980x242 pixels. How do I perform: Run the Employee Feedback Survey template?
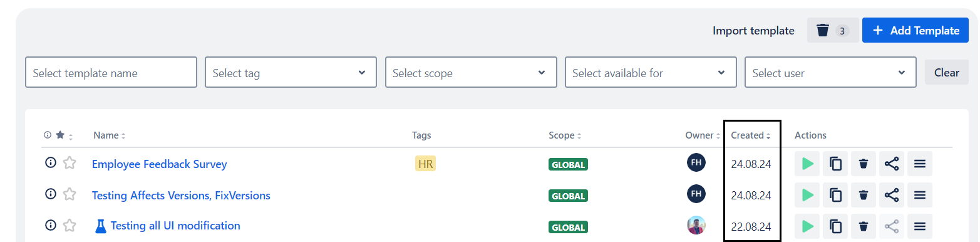click(x=807, y=164)
